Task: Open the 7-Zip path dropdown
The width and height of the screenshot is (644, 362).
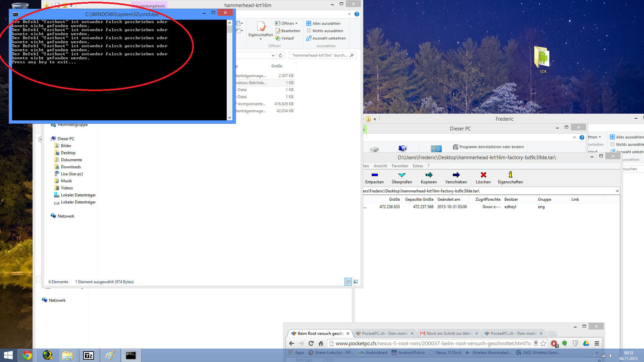Action: (617, 191)
